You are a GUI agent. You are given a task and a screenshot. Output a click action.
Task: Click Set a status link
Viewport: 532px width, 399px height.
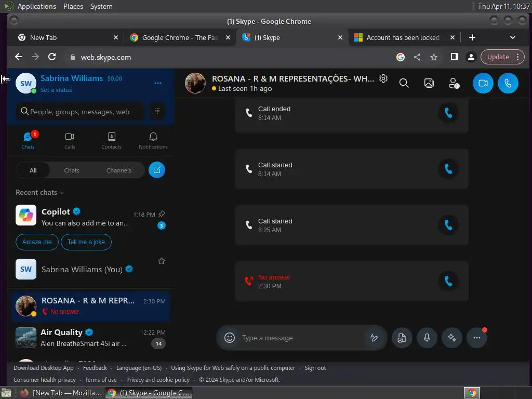56,90
